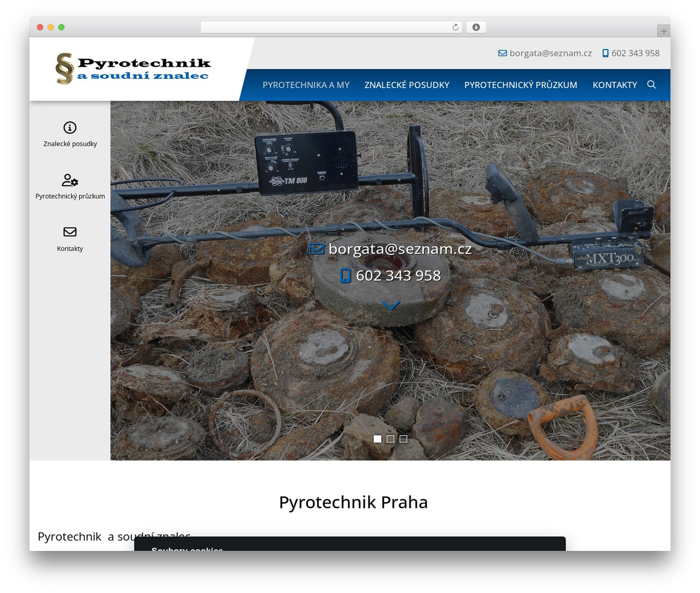
Task: Select the first slide indicator
Action: click(x=377, y=439)
